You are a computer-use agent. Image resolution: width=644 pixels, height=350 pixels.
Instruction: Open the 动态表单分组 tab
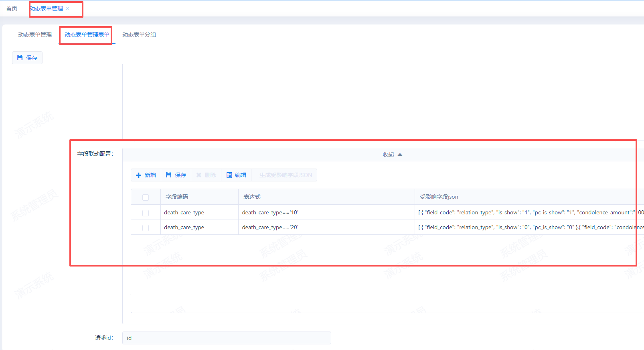139,35
